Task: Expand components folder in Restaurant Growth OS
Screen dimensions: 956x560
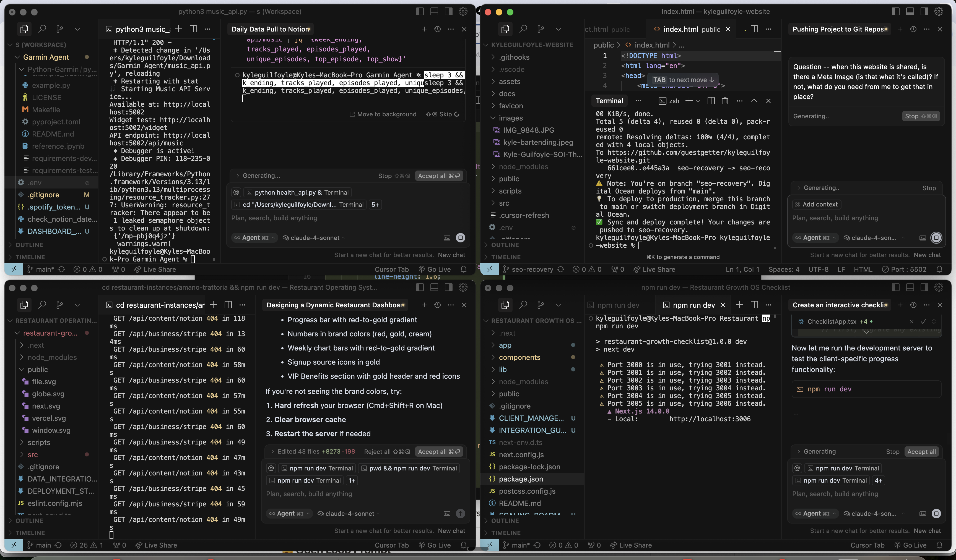Action: click(x=519, y=357)
